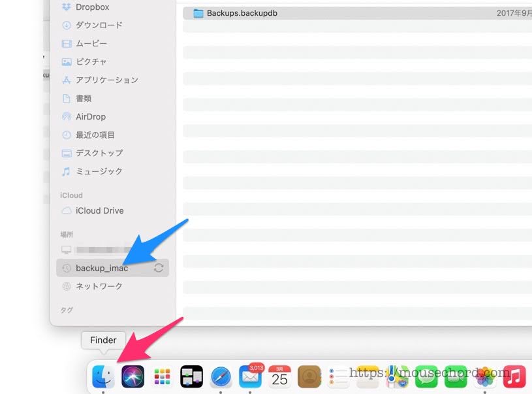Click the eject/sync icon beside backup_imac
The width and height of the screenshot is (532, 394).
[x=159, y=268]
